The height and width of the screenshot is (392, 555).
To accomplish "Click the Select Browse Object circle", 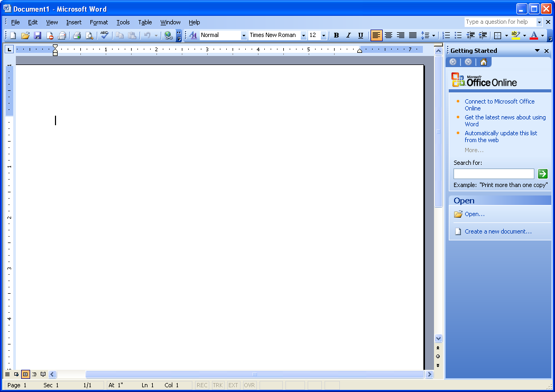I will click(x=438, y=356).
